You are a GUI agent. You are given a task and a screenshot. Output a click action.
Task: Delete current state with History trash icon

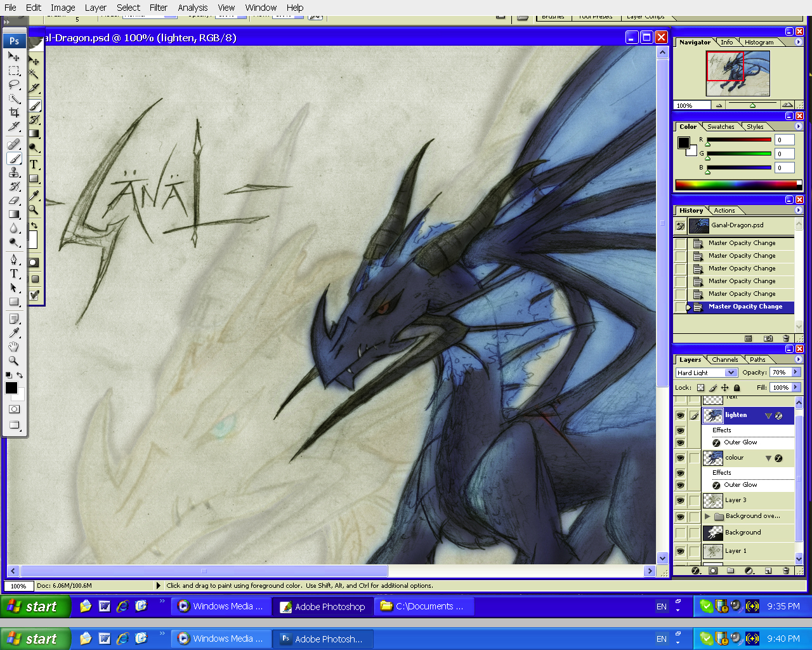click(x=787, y=338)
